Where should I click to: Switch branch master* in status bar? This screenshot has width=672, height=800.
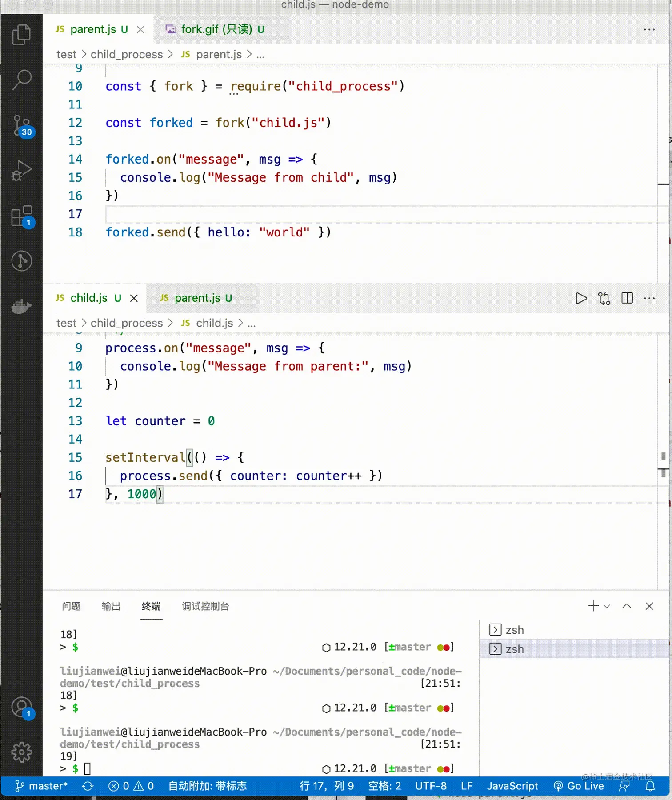click(x=41, y=786)
